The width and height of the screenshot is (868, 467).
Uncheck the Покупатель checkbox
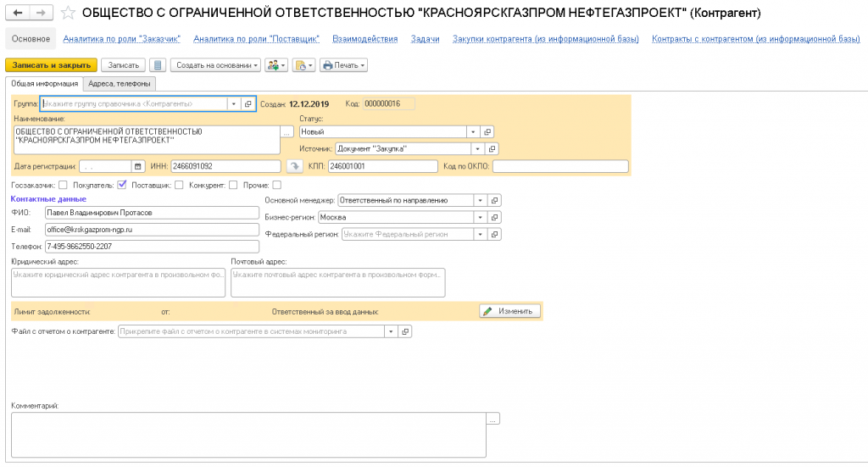pos(122,185)
